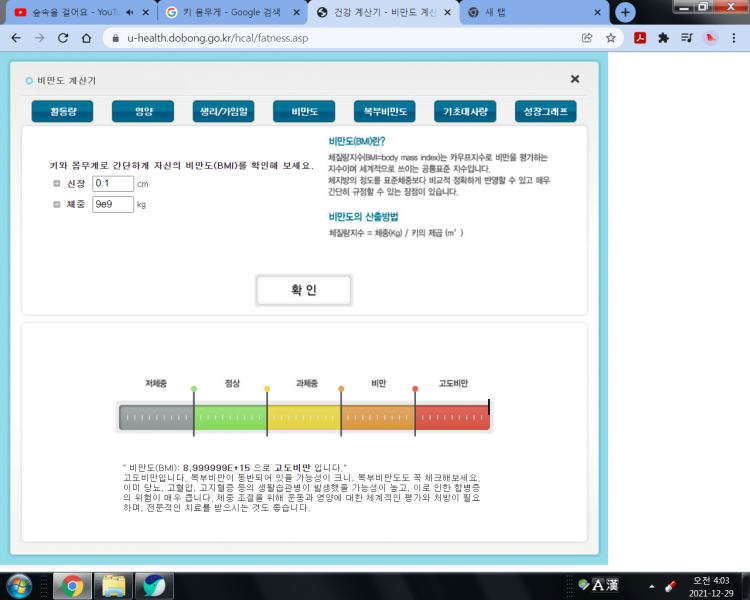The image size is (750, 600).
Task: Open the Chrome profile avatar
Action: tap(710, 38)
